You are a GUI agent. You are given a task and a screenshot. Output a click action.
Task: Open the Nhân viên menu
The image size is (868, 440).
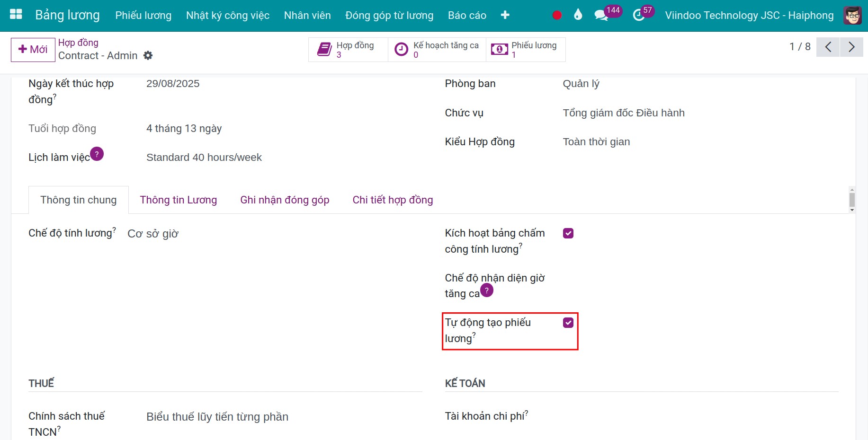coord(307,15)
